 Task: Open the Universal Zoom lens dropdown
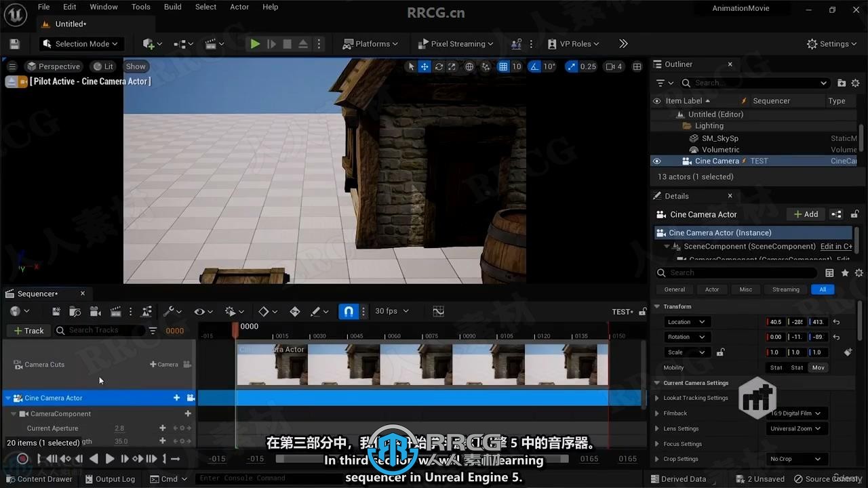coord(796,428)
